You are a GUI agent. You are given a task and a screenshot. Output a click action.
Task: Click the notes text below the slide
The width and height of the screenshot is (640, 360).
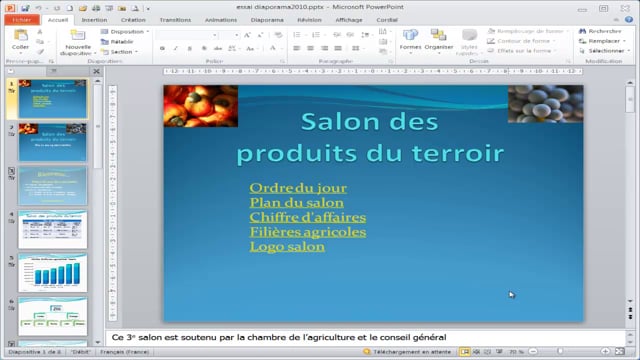click(x=279, y=338)
